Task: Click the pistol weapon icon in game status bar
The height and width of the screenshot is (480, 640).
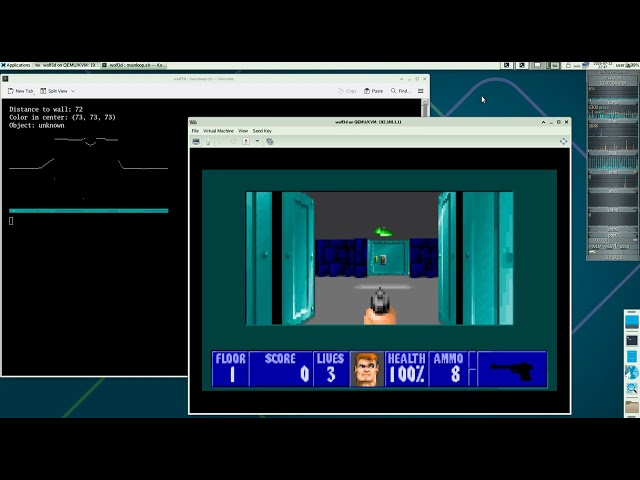Action: (x=512, y=369)
